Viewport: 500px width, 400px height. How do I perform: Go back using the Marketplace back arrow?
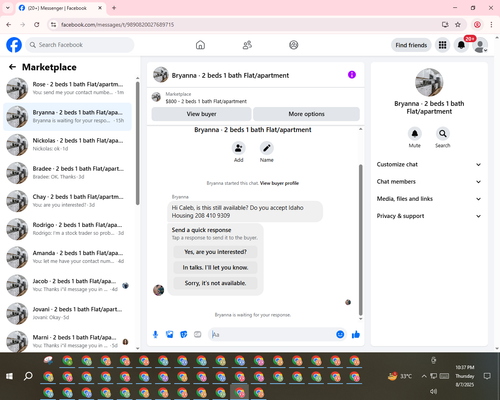click(x=12, y=67)
